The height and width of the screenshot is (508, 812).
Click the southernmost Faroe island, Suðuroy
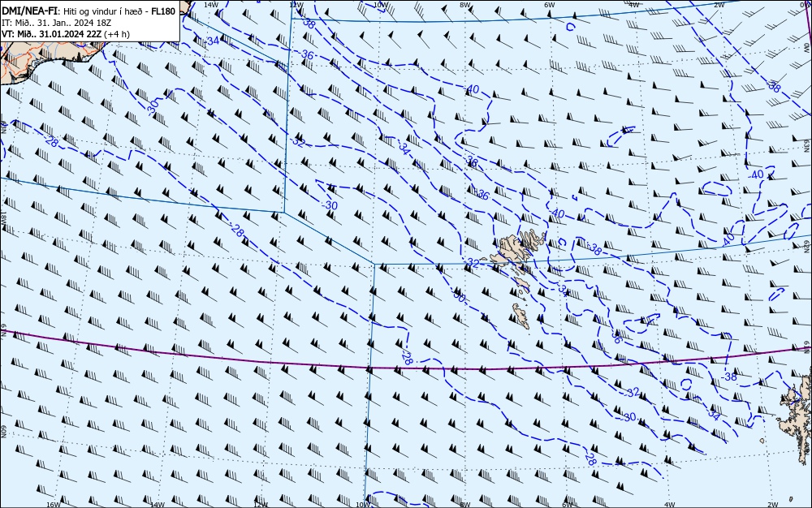tap(521, 316)
